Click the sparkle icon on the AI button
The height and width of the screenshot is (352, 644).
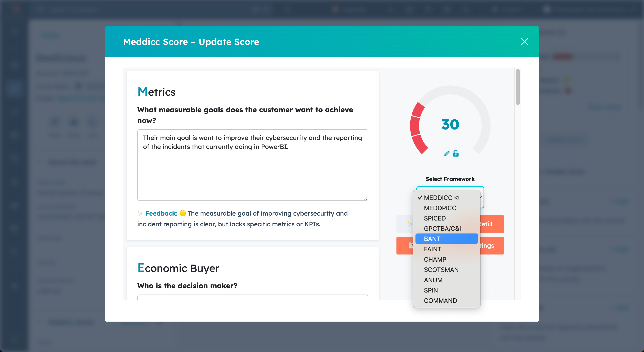409,224
